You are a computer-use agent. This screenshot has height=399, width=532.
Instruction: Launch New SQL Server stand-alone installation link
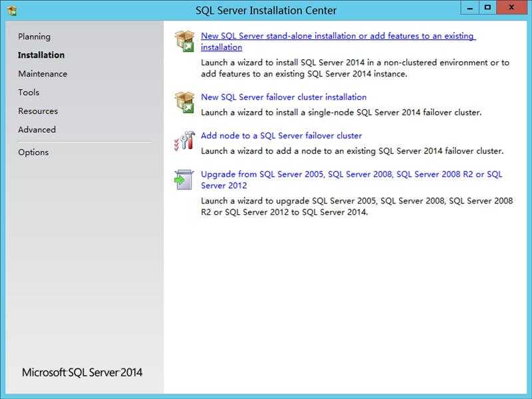338,41
